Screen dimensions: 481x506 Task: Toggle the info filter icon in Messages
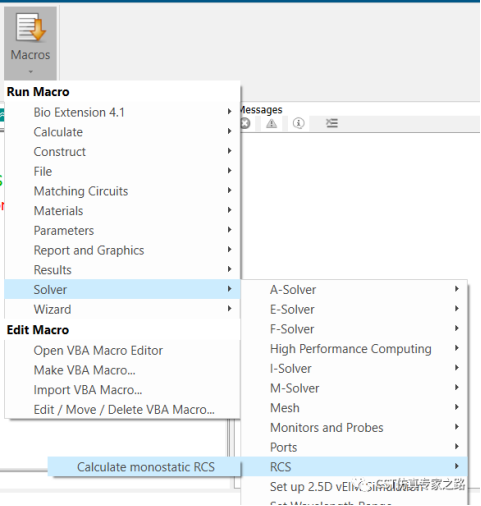click(x=298, y=123)
